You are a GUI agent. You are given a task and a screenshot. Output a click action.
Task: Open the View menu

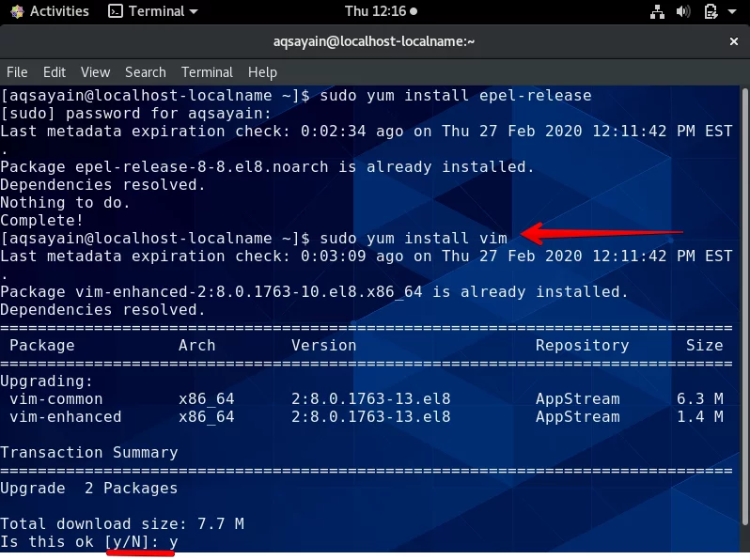(x=95, y=72)
